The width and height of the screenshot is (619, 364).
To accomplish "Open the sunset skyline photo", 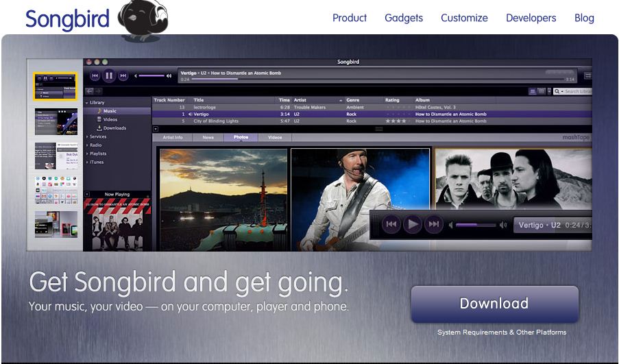I will pyautogui.click(x=223, y=199).
